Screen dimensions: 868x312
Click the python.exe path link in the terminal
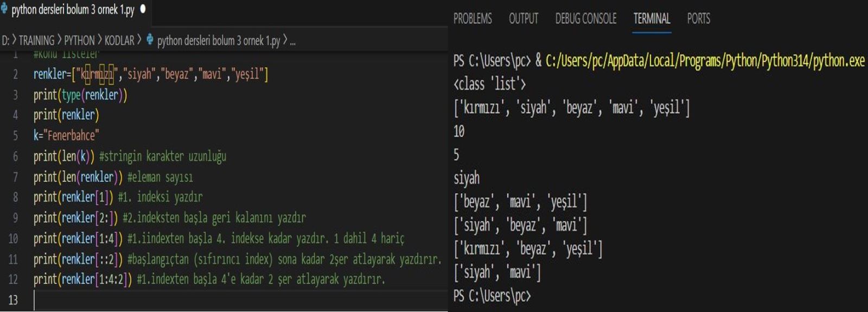705,61
